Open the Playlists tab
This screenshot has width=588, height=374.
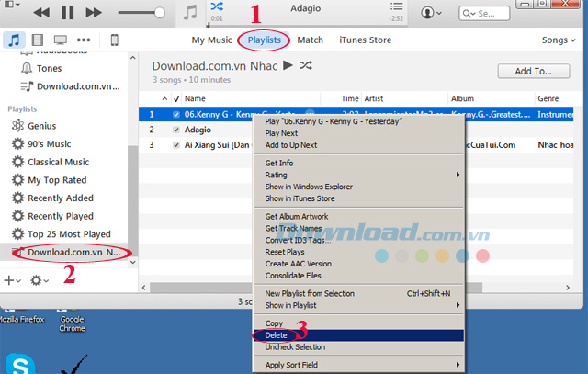pyautogui.click(x=264, y=40)
